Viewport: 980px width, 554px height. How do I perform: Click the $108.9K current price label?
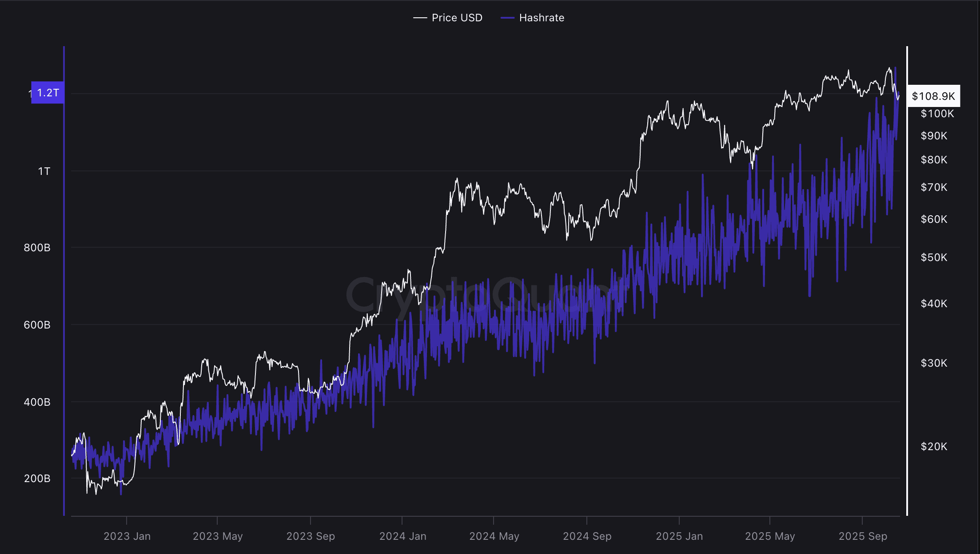pos(932,95)
